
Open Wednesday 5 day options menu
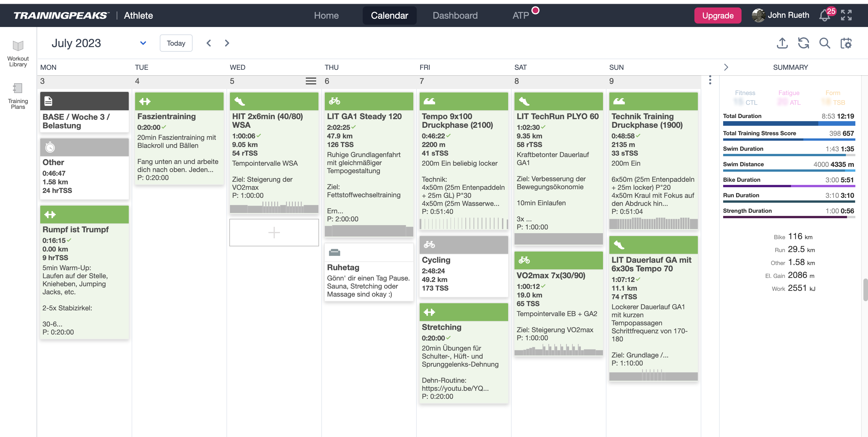pos(311,81)
